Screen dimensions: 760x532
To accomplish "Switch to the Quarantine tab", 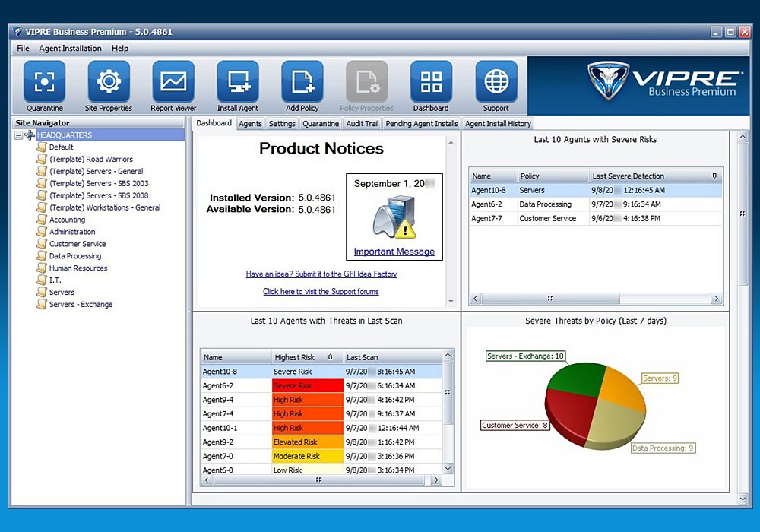I will [x=321, y=124].
